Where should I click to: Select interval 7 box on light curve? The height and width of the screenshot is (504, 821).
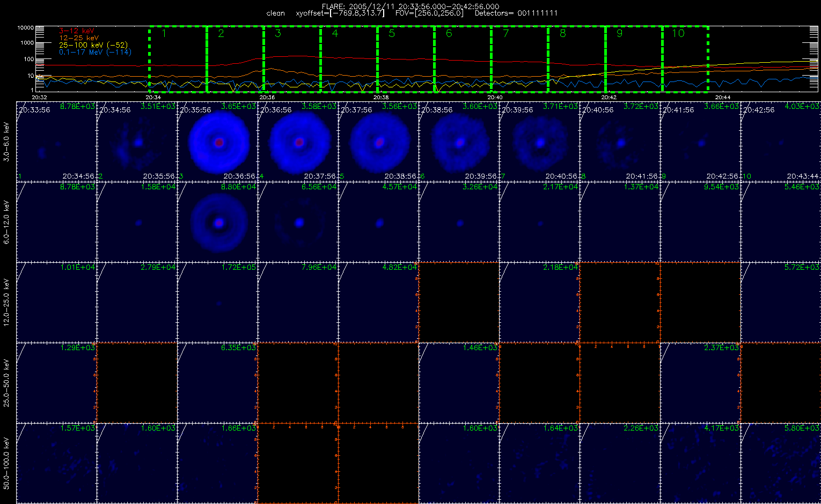pyautogui.click(x=519, y=58)
